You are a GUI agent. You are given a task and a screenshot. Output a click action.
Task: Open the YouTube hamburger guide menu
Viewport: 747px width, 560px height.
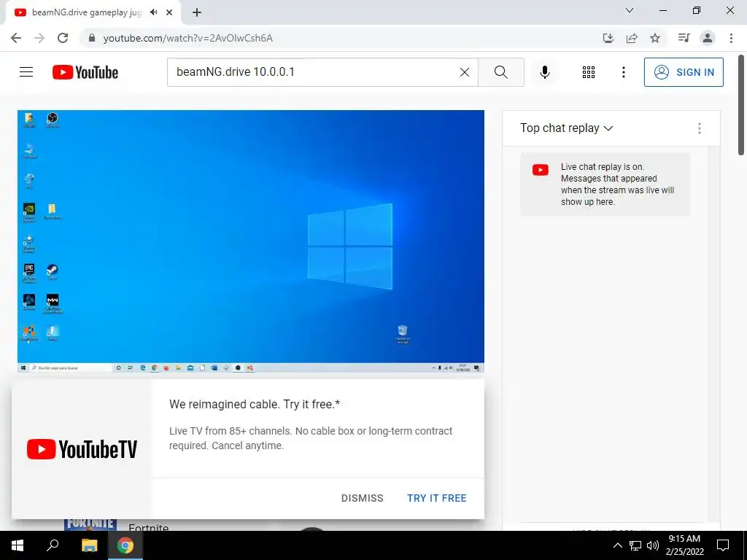pyautogui.click(x=26, y=72)
